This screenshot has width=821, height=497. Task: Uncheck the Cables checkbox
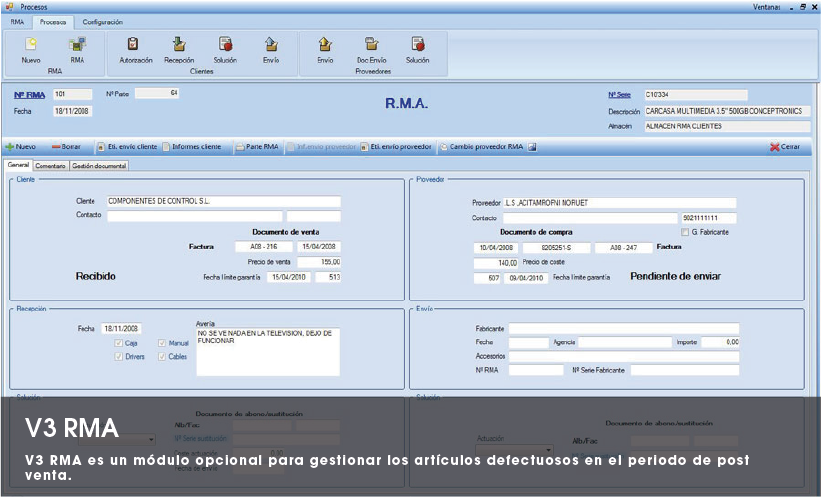pos(162,356)
